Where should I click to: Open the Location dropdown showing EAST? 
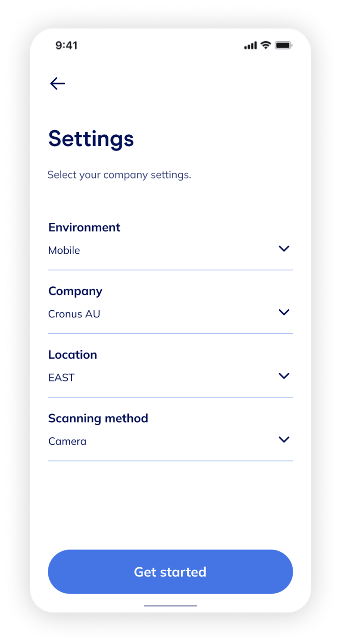click(x=170, y=377)
